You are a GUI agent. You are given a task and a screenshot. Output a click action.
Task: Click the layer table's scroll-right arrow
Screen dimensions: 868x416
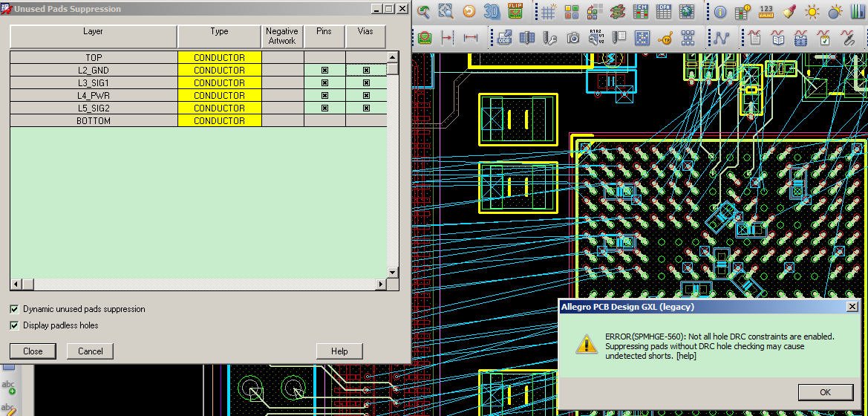(381, 285)
